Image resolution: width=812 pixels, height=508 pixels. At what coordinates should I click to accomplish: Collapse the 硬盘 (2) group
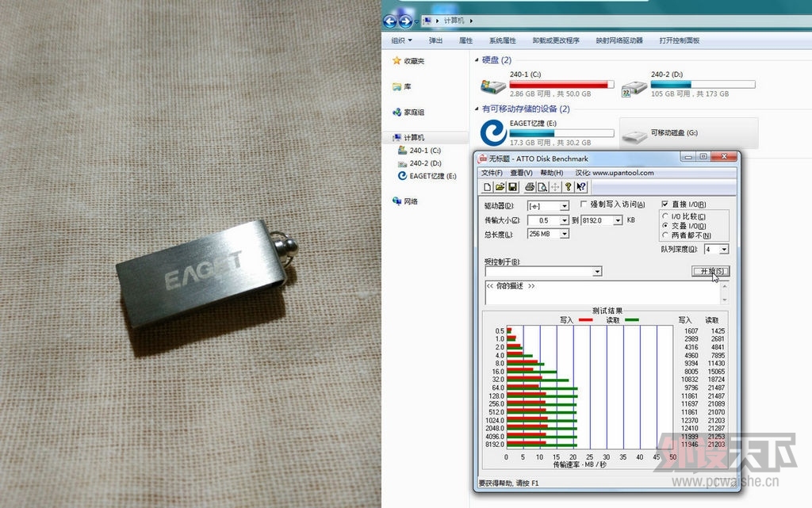[x=477, y=60]
